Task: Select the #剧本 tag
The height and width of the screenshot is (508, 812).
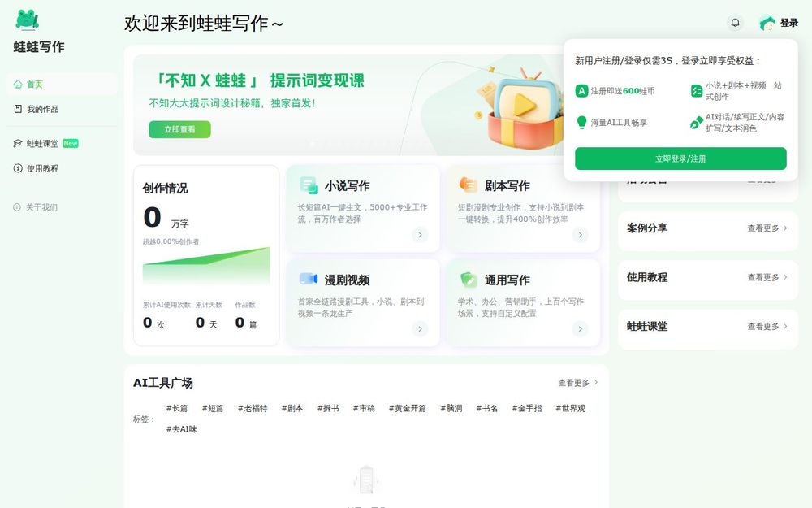Action: click(x=292, y=409)
